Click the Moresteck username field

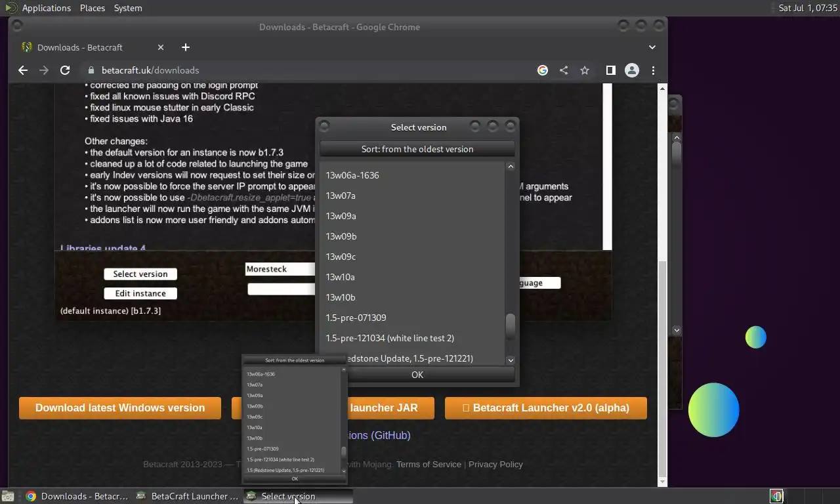pyautogui.click(x=280, y=268)
